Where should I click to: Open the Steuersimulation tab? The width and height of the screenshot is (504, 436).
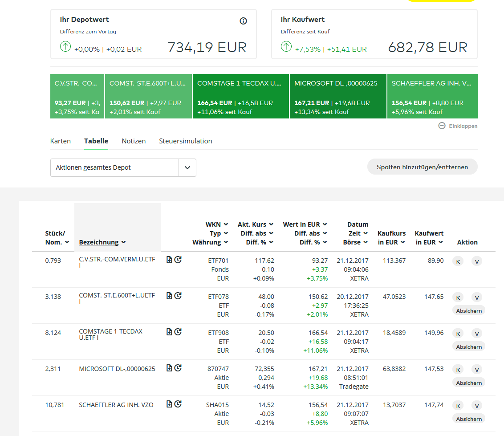[185, 141]
